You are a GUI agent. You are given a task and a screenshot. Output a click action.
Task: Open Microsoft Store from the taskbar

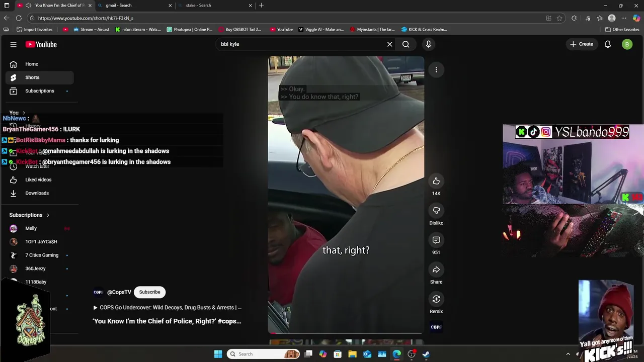[338, 354]
